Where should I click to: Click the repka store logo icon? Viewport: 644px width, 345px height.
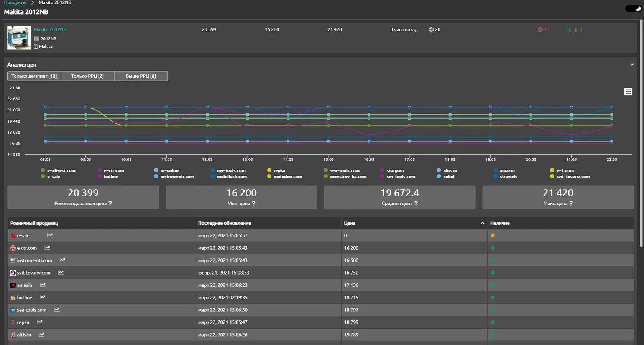click(x=13, y=322)
